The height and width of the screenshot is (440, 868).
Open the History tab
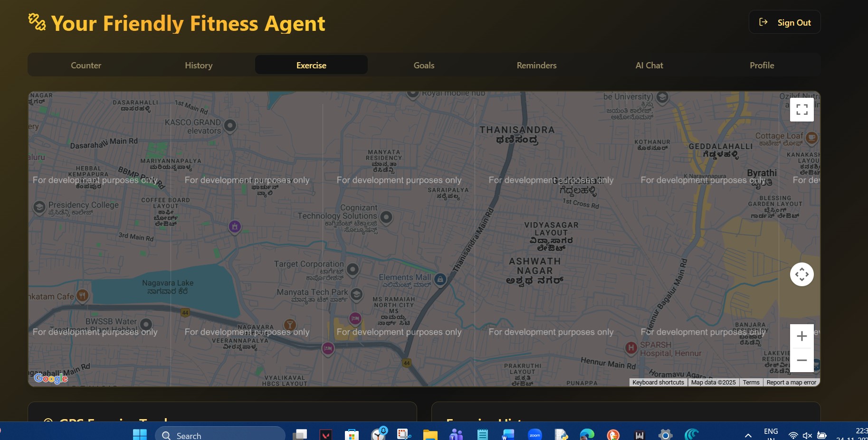pyautogui.click(x=199, y=65)
